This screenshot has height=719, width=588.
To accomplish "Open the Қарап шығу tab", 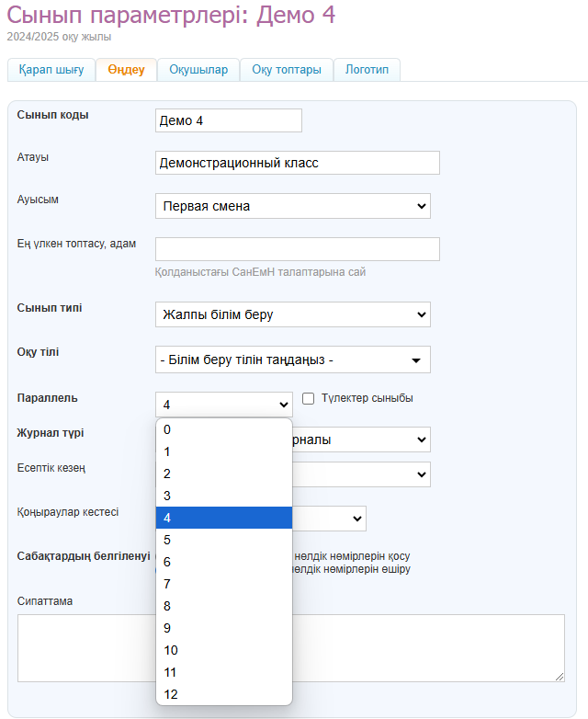I will 51,71.
